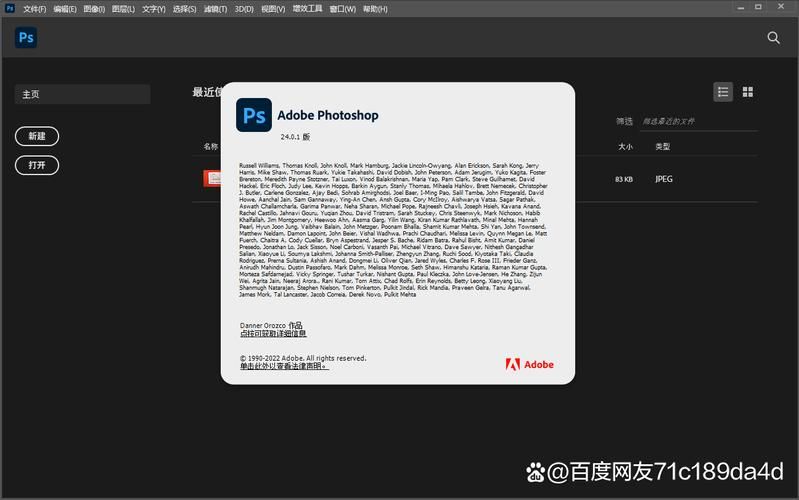799x500 pixels.
Task: Click the Ps logo in About dialog
Action: (x=254, y=115)
